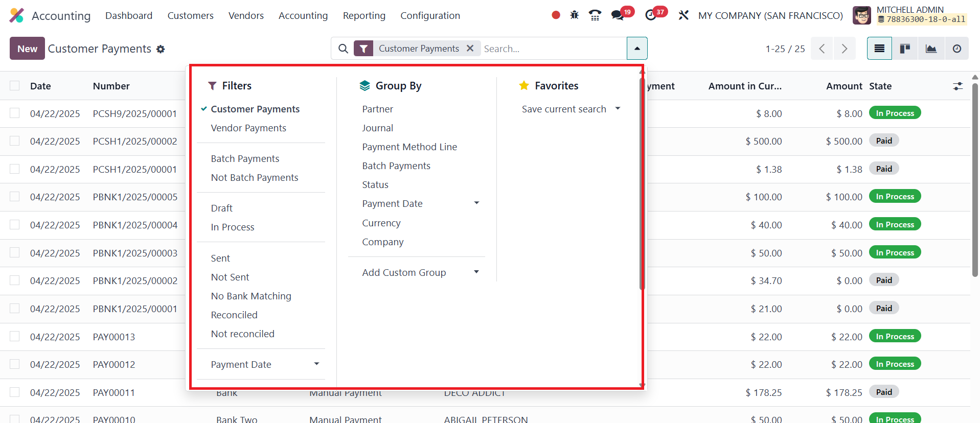Screen dimensions: 980x423
Task: Open the VoIP phone icon
Action: point(595,15)
